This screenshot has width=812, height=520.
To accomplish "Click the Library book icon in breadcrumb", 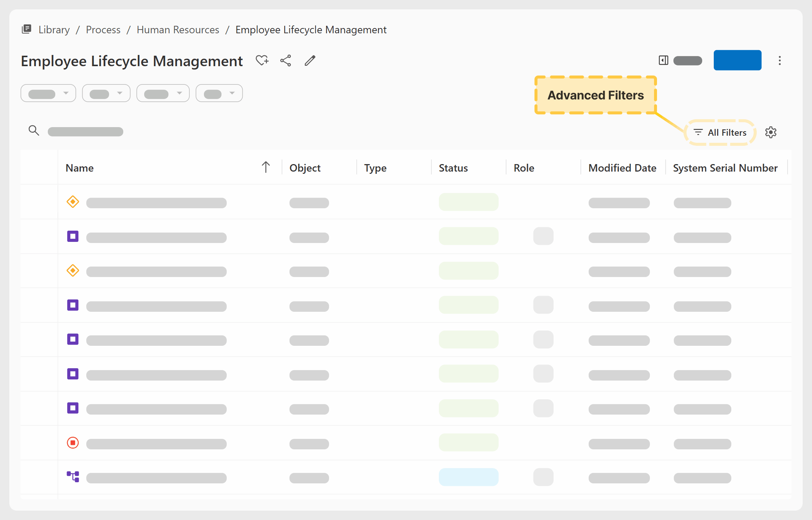I will [27, 29].
